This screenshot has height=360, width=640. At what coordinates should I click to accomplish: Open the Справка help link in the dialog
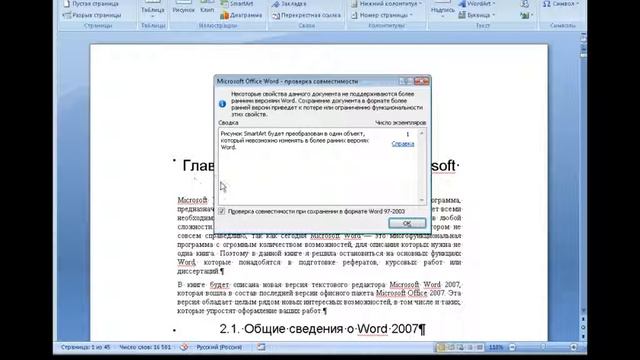pyautogui.click(x=403, y=144)
